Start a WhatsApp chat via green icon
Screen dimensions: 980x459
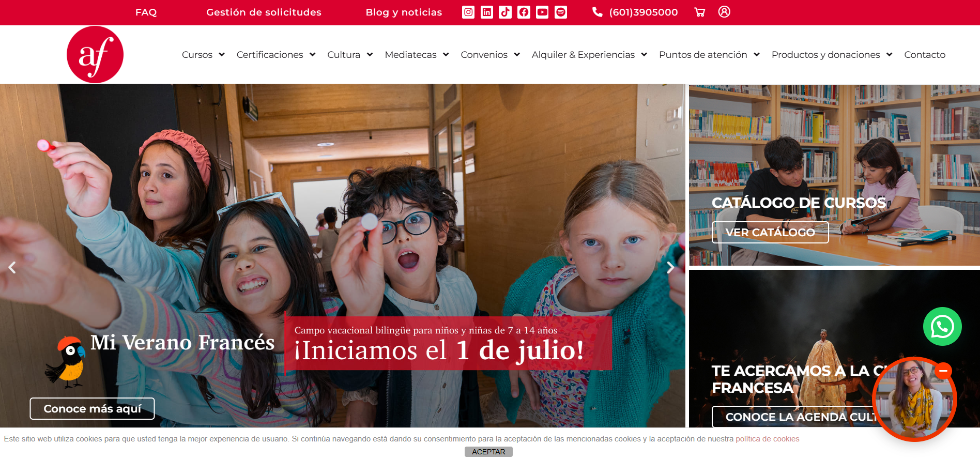942,326
